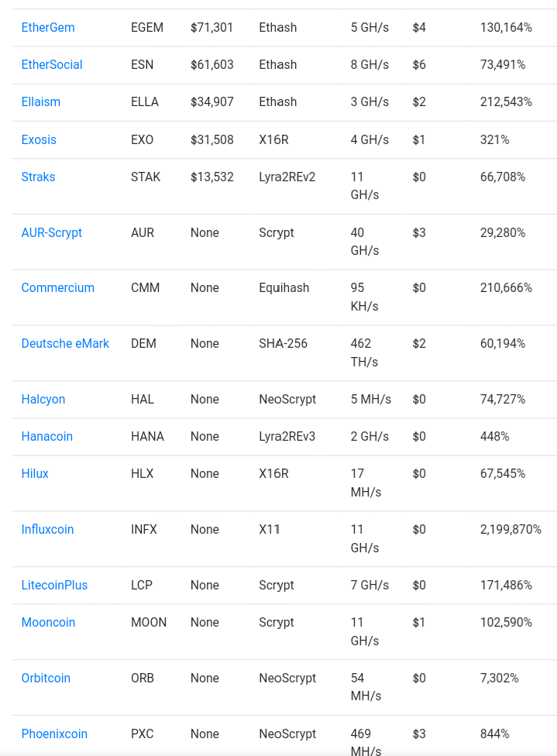Screen dimensions: 557x756
Task: Click the Deutsche eMark link
Action: 65,343
